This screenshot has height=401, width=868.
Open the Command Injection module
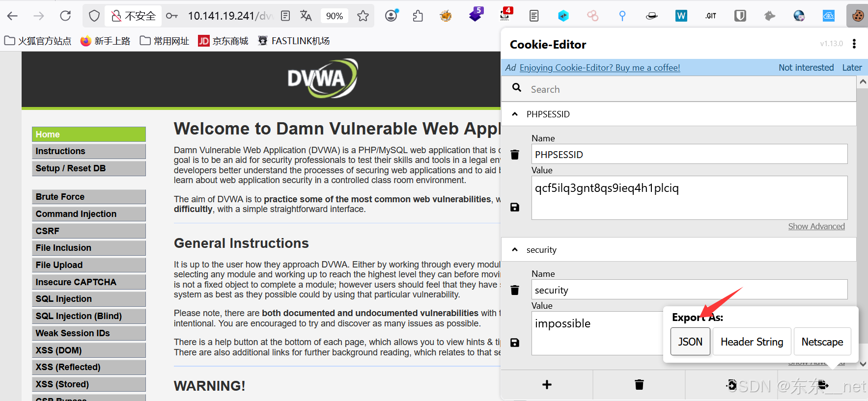coord(89,214)
